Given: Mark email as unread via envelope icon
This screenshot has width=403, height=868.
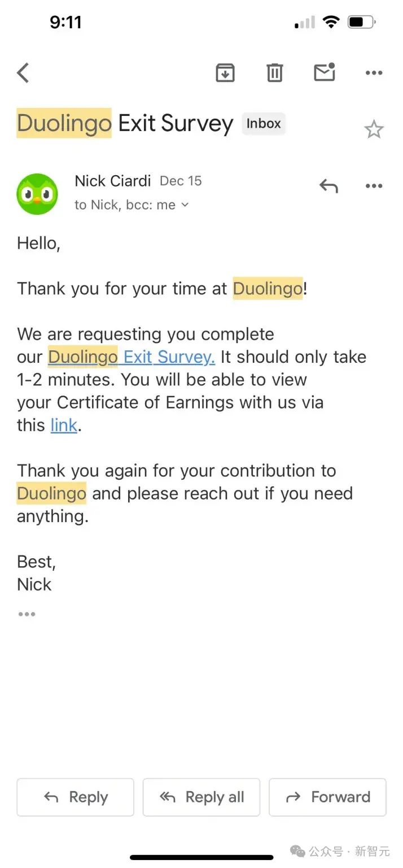Looking at the screenshot, I should [x=325, y=72].
